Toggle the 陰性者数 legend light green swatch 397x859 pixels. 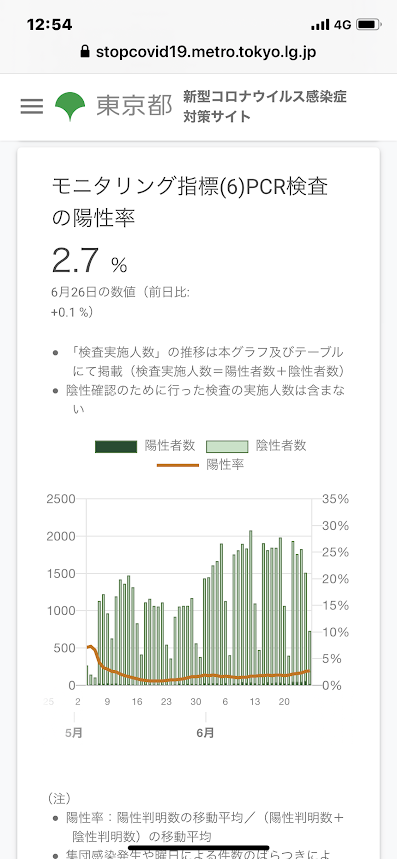227,446
